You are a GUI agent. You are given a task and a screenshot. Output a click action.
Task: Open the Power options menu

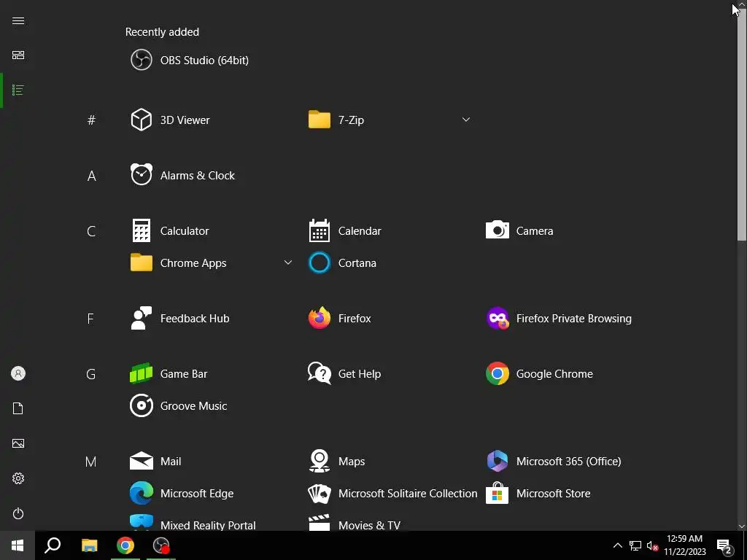[x=18, y=513]
